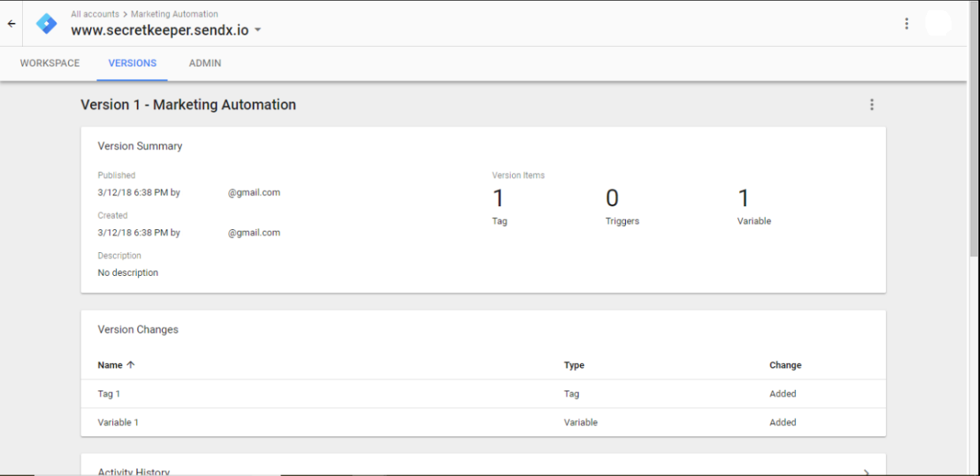
Task: Click Version 1 - Marketing Automation heading
Action: coord(188,104)
